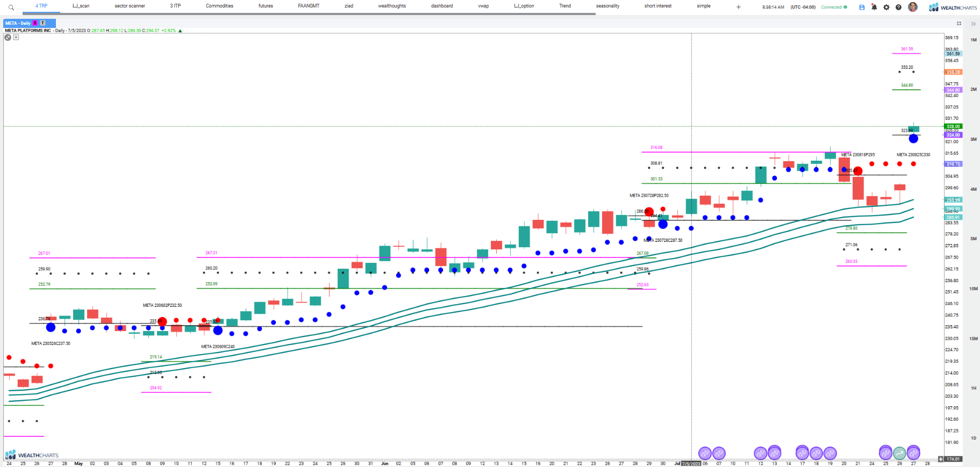The image size is (980, 467).
Task: Open the settings gear
Action: pyautogui.click(x=886, y=7)
